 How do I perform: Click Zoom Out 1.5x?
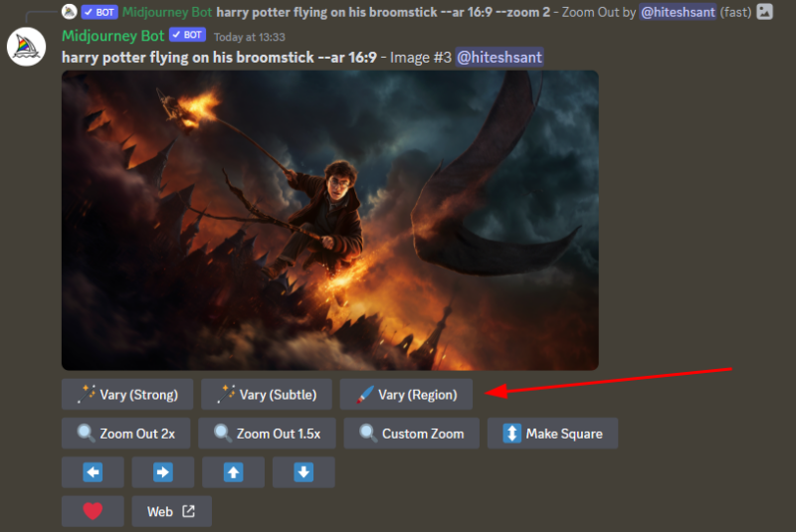tap(267, 434)
